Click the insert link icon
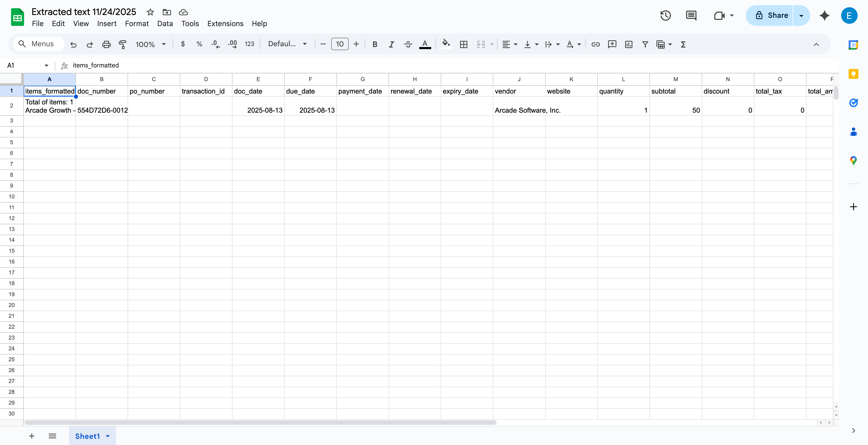 [x=595, y=44]
